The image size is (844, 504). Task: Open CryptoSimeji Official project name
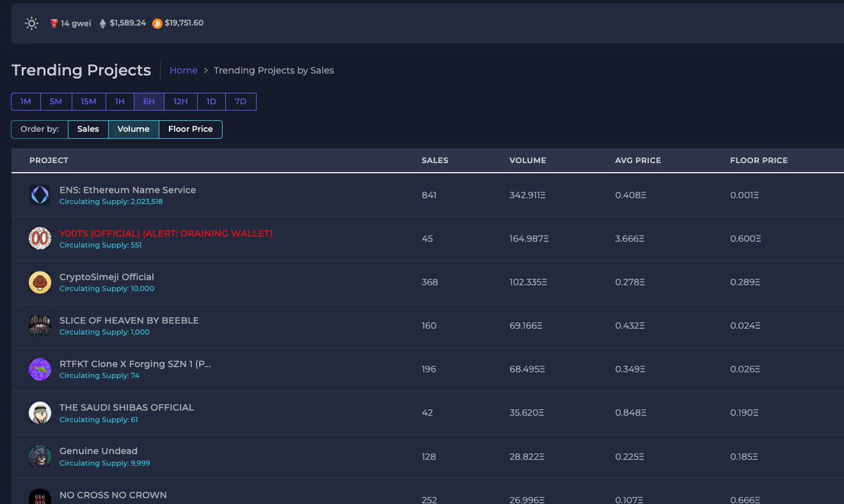pyautogui.click(x=107, y=277)
